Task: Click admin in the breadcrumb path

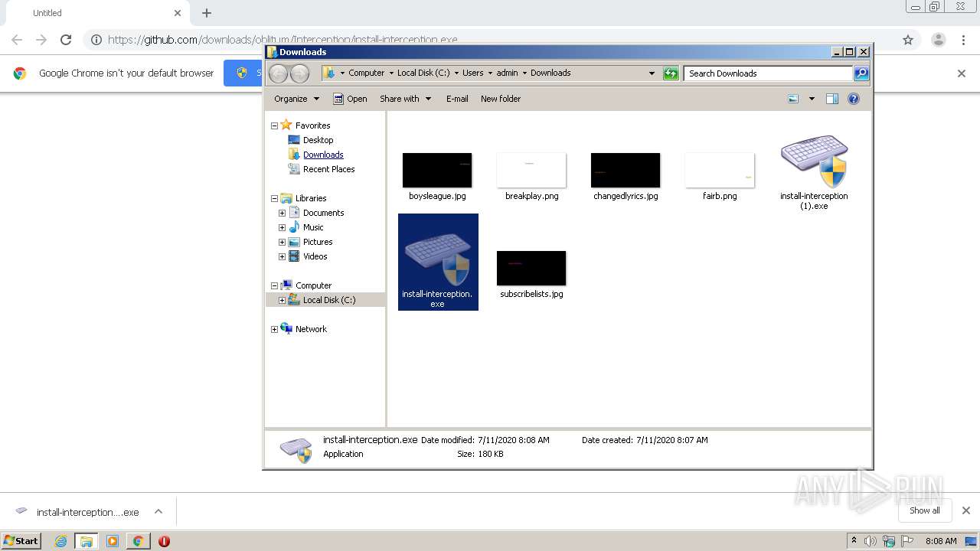Action: [507, 73]
